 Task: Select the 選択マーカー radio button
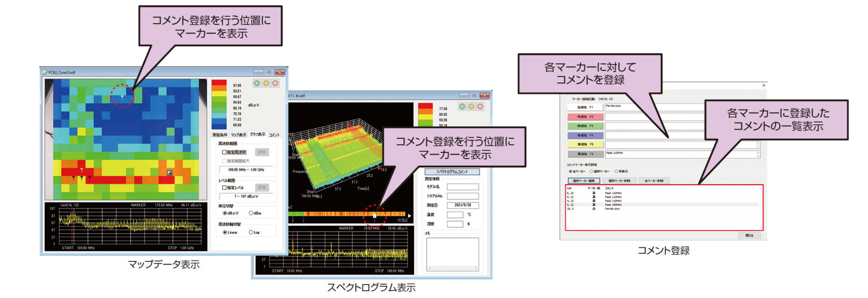coord(591,171)
